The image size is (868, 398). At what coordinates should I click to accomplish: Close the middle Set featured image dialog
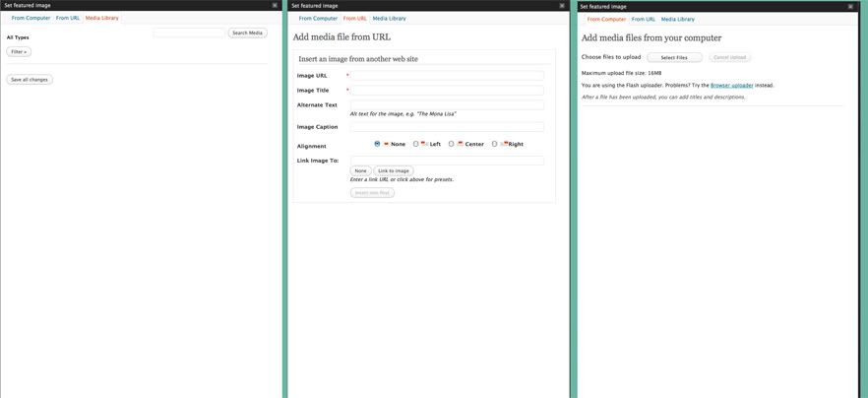pos(563,5)
